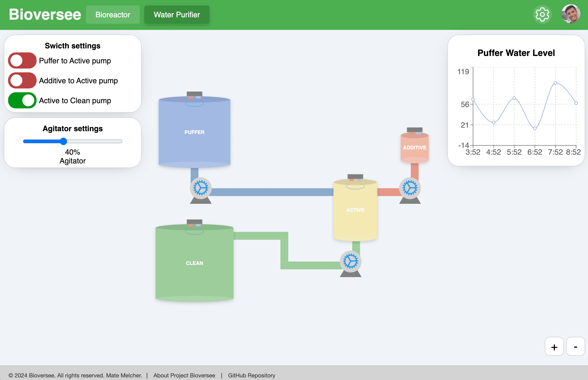Viewport: 588px width, 380px height.
Task: Click the Puffer to Active pump label
Action: click(75, 61)
